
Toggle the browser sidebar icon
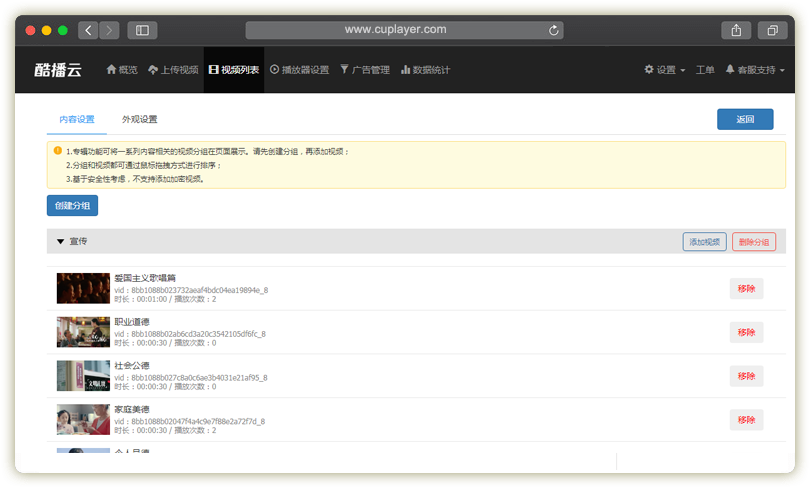point(142,30)
